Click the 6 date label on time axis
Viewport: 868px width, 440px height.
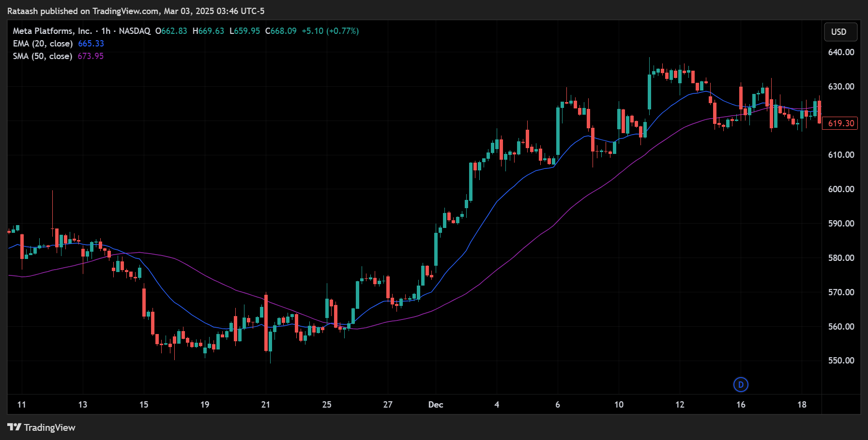pyautogui.click(x=558, y=405)
